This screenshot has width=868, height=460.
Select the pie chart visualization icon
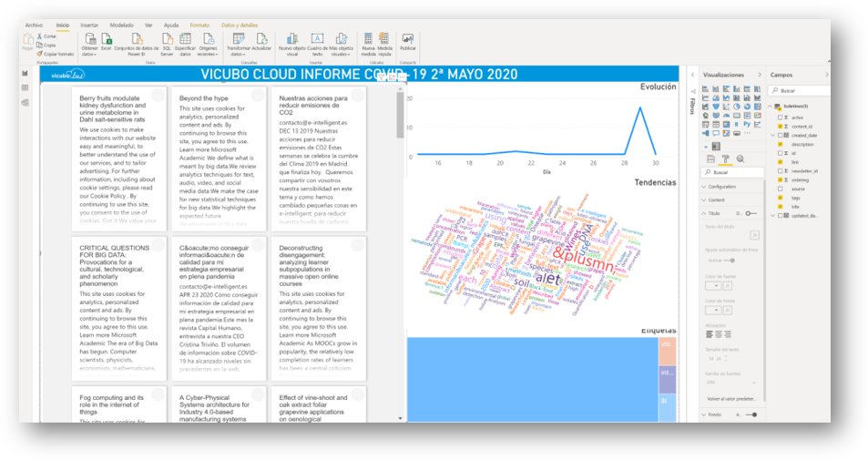pyautogui.click(x=736, y=107)
